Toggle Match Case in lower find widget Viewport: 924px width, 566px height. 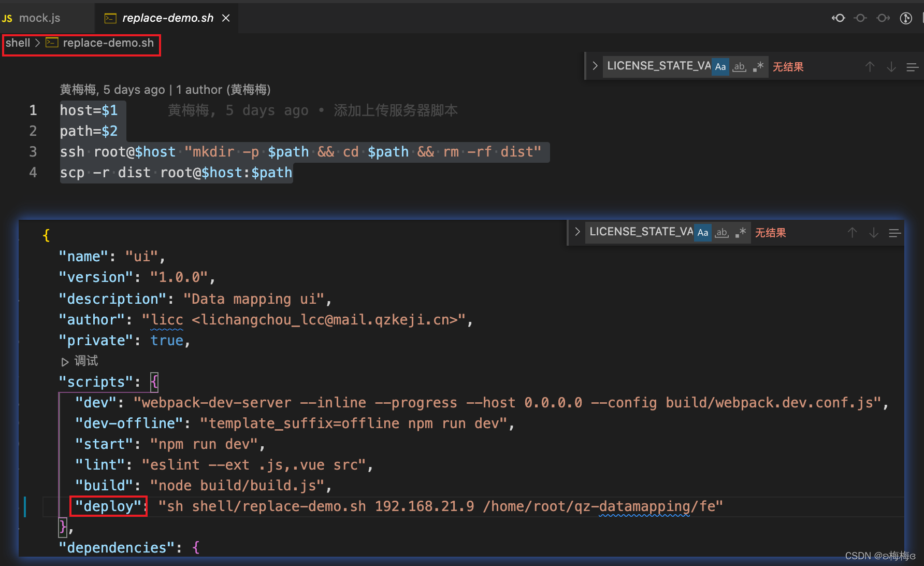[x=703, y=232]
